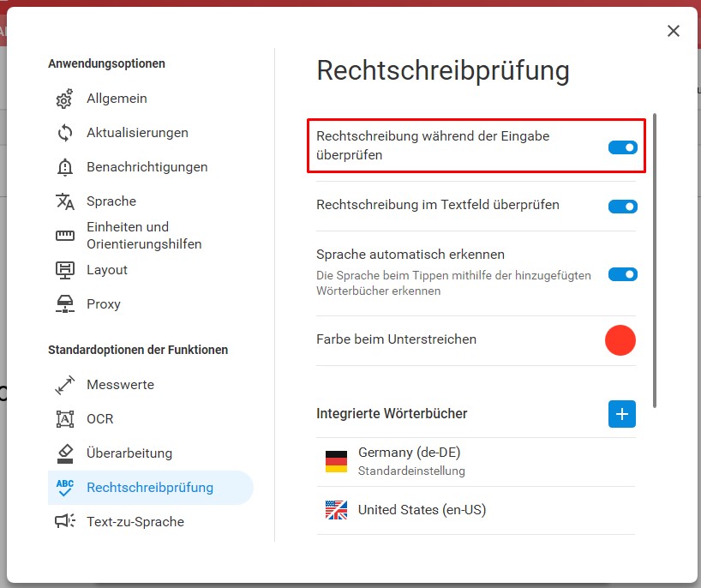Click the Aktualisierungen refresh arrows icon
This screenshot has height=588, width=701.
point(65,133)
